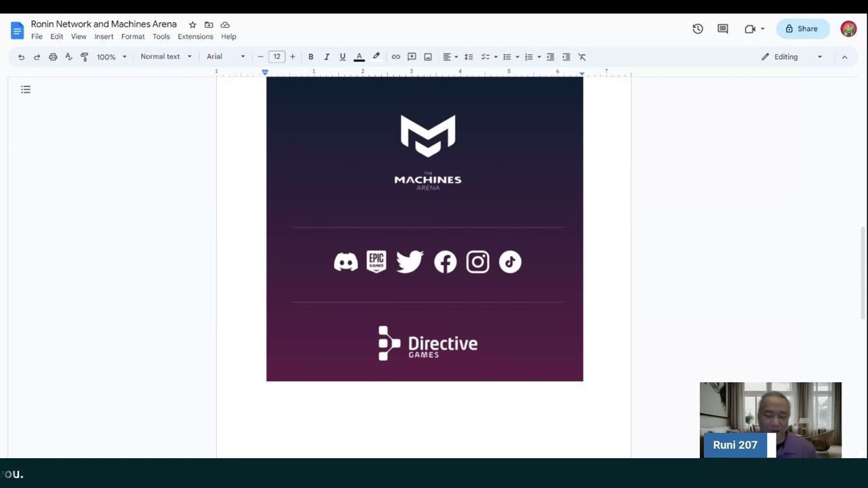Click the Share button
Image resolution: width=868 pixels, height=488 pixels.
coord(802,29)
